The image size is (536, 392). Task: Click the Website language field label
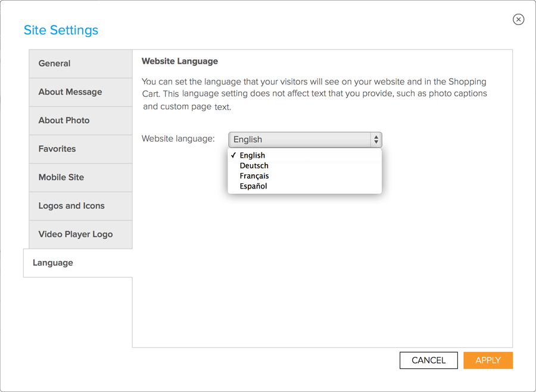pos(178,139)
